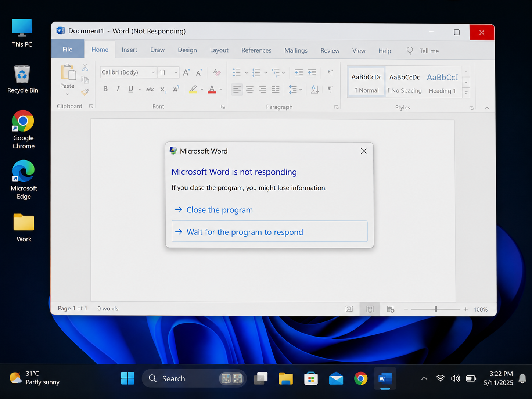
Task: Click the Word icon in the taskbar
Action: point(385,378)
